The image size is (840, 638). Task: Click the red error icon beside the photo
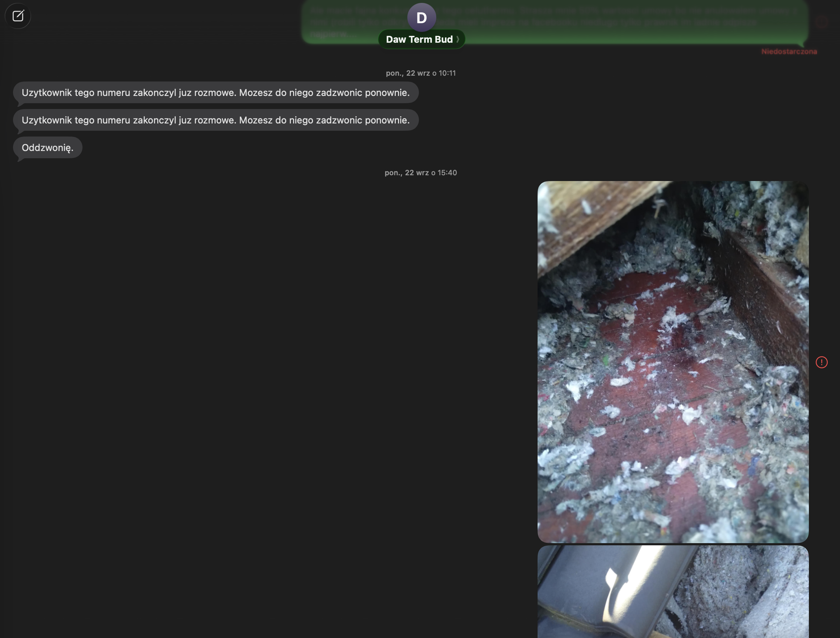(x=822, y=362)
